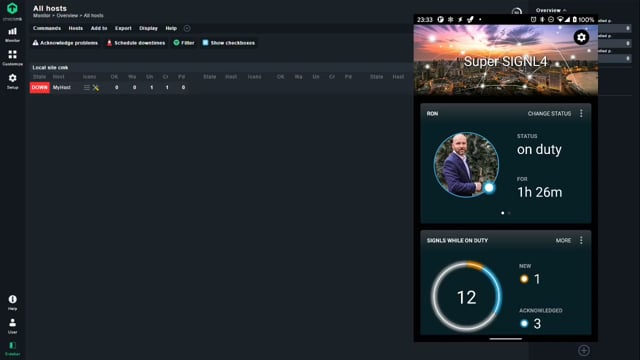Click the Un count 1 for MyHost
This screenshot has width=640, height=360.
[x=151, y=87]
